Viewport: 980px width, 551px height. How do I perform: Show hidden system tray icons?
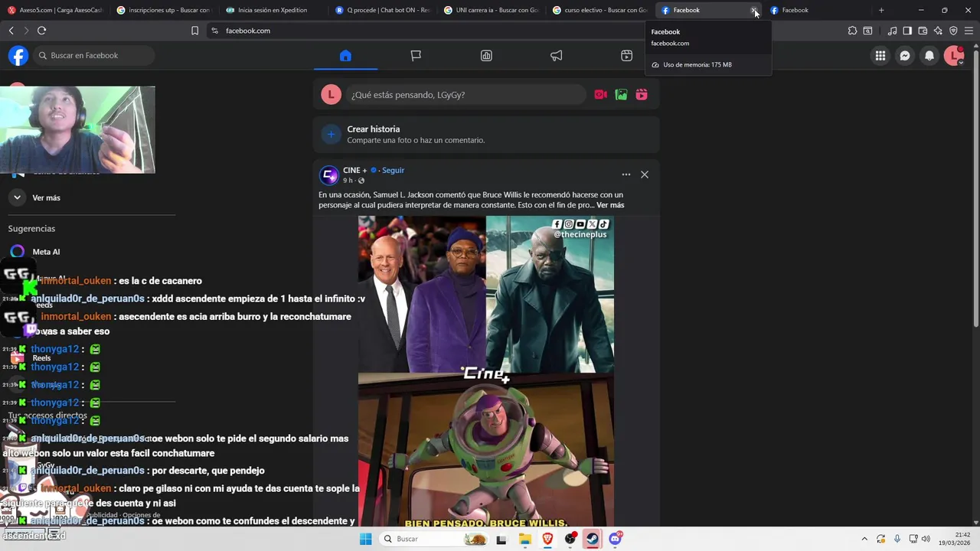[x=864, y=539]
